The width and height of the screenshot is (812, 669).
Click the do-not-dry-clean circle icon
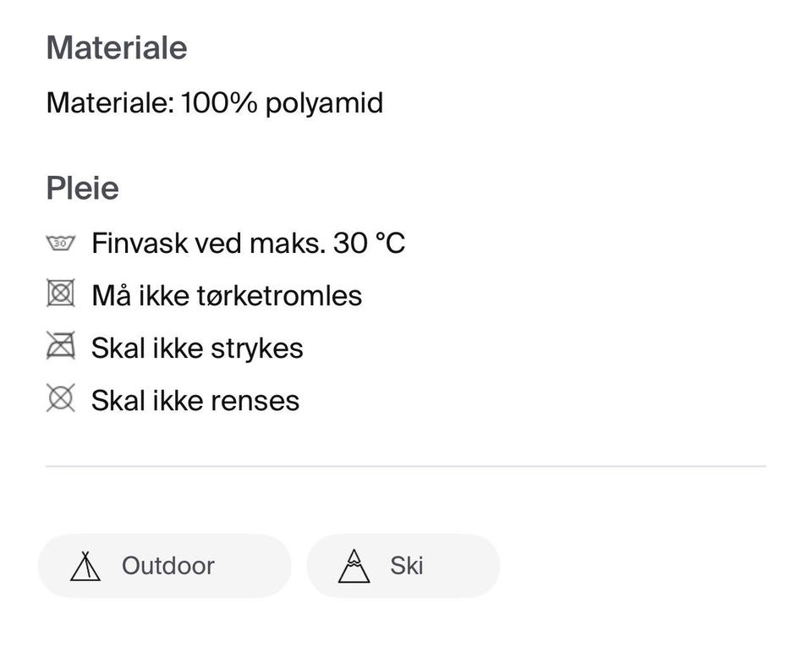pyautogui.click(x=60, y=398)
